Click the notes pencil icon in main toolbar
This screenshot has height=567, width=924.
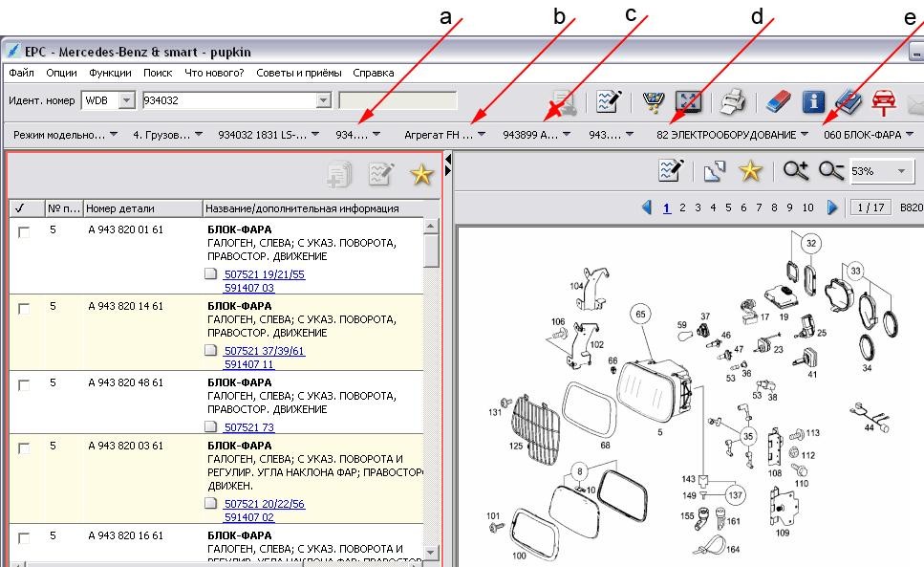click(609, 101)
